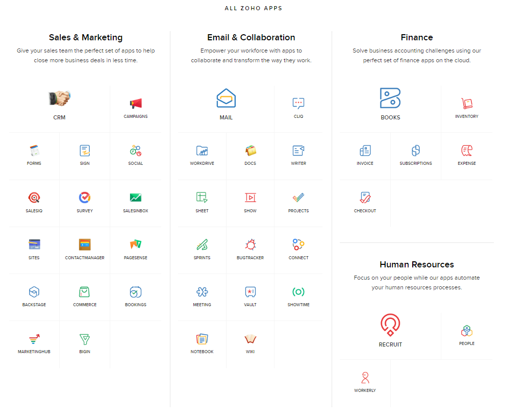525x420 pixels.
Task: Click the Backstage app icon
Action: coord(34,292)
